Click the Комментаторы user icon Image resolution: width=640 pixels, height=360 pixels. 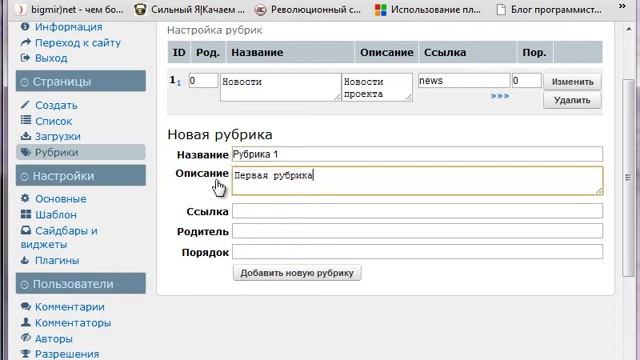(26, 322)
